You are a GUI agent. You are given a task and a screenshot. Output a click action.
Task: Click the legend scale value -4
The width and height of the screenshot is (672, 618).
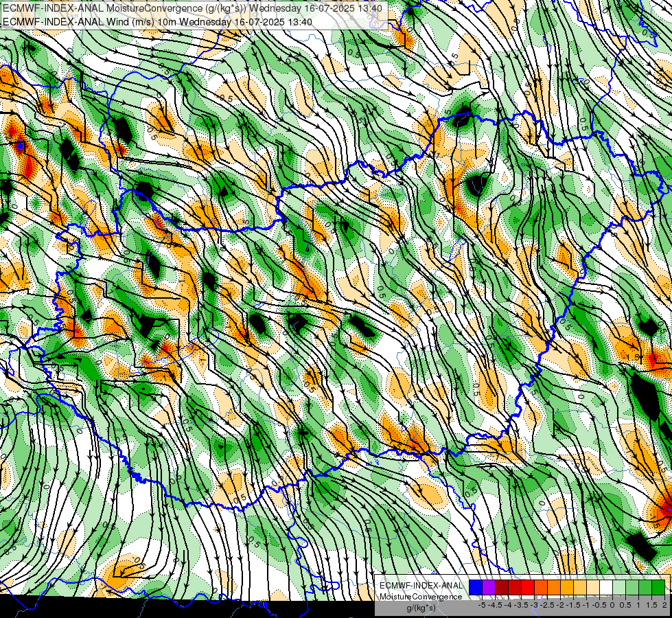pyautogui.click(x=508, y=605)
